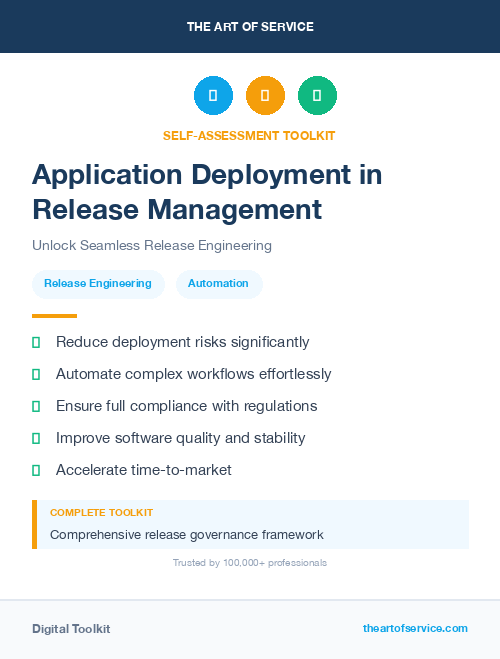Image resolution: width=500 pixels, height=659 pixels.
Task: Click Reduce deployment risks significantly text
Action: tap(183, 342)
